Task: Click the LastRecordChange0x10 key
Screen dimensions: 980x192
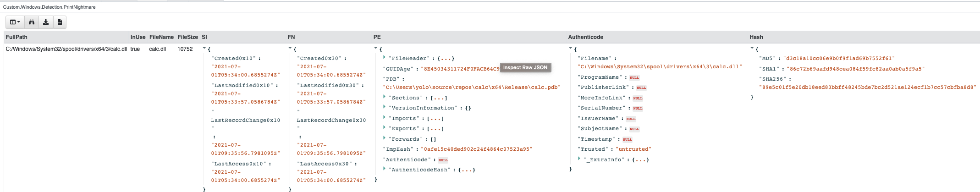Action: [245, 121]
